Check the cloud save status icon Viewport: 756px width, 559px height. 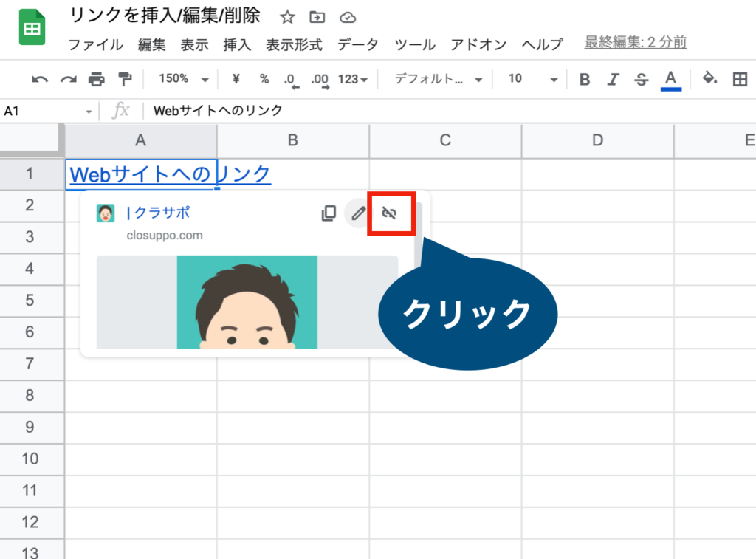348,18
